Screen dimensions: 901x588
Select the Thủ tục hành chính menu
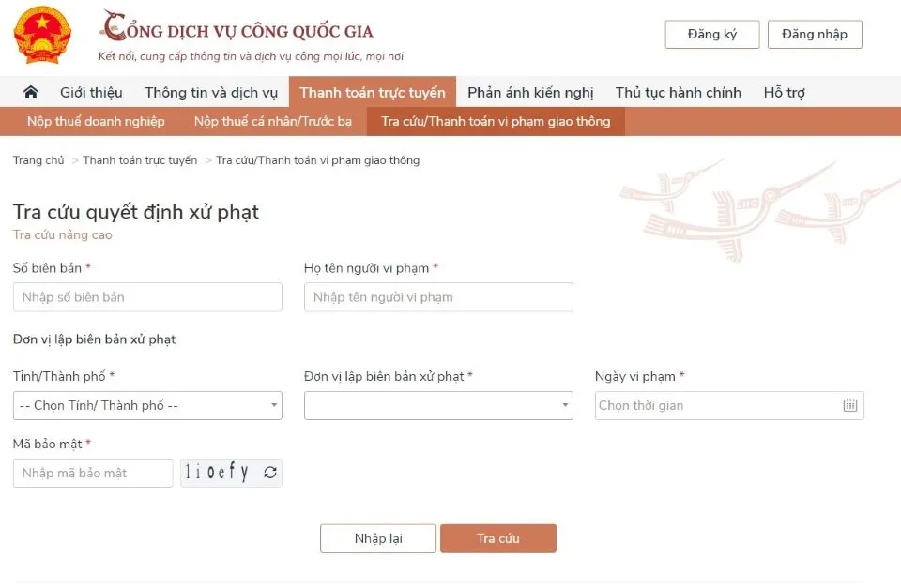click(678, 92)
